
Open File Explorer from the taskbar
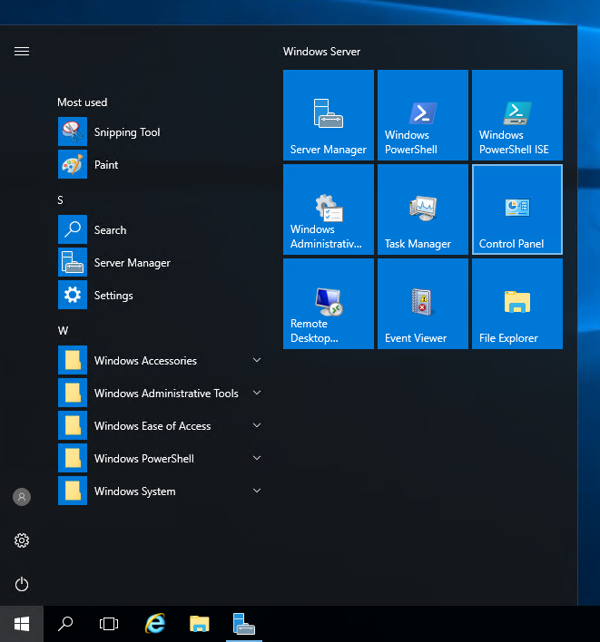pyautogui.click(x=199, y=624)
